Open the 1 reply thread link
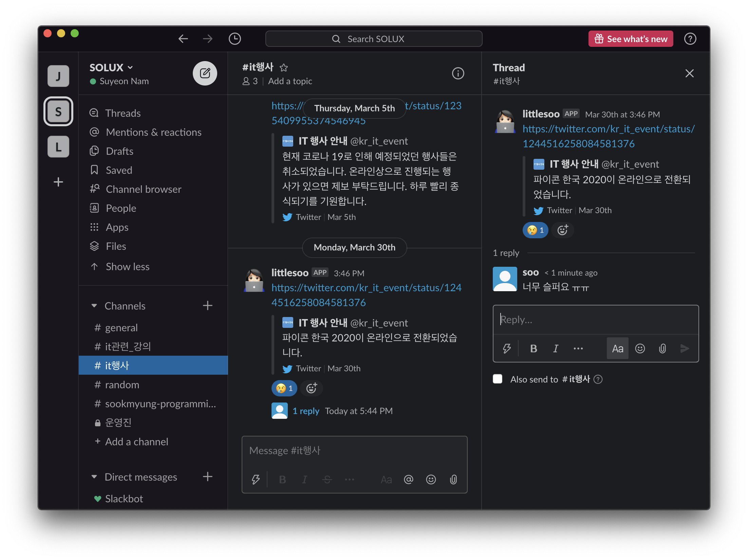The height and width of the screenshot is (560, 748). 306,411
